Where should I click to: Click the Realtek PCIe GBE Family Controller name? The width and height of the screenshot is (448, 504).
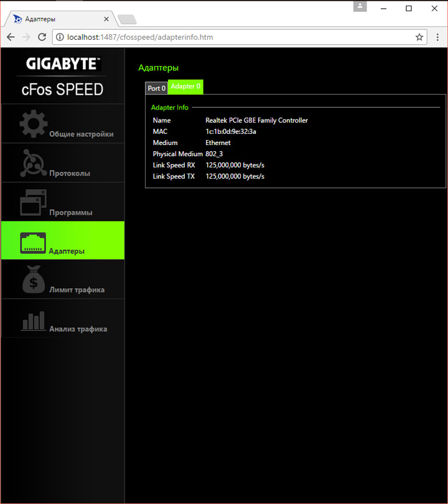coord(256,120)
